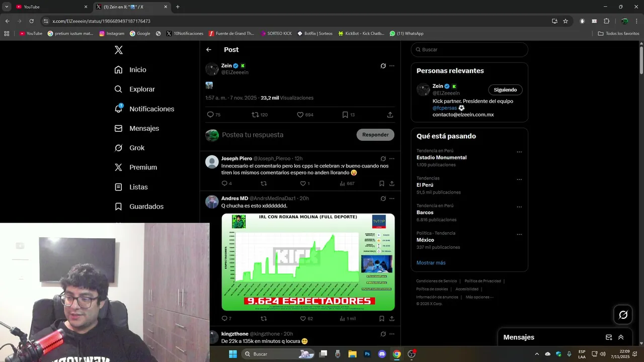Open Windows Start menu
This screenshot has height=362, width=644.
pos(233,354)
